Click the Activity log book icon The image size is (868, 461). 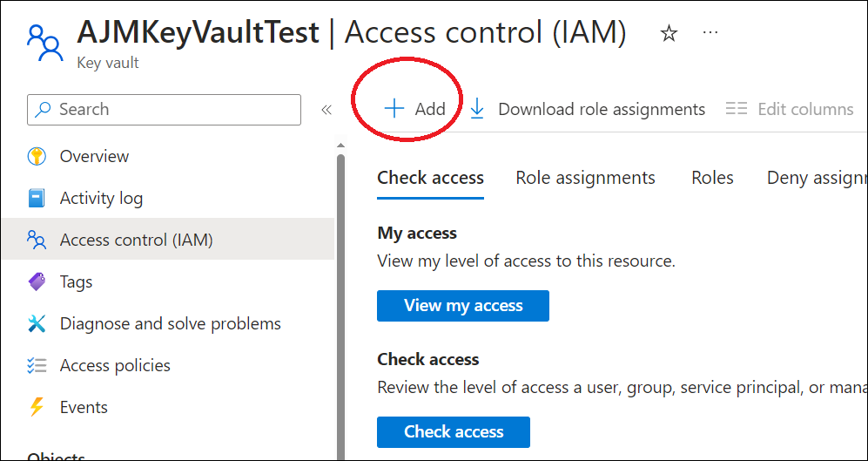(x=37, y=199)
